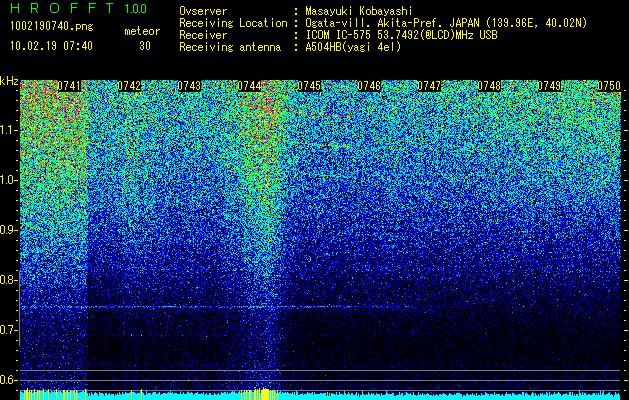Click the 0744 time marker
Screen dimensions: 629x400
point(249,86)
